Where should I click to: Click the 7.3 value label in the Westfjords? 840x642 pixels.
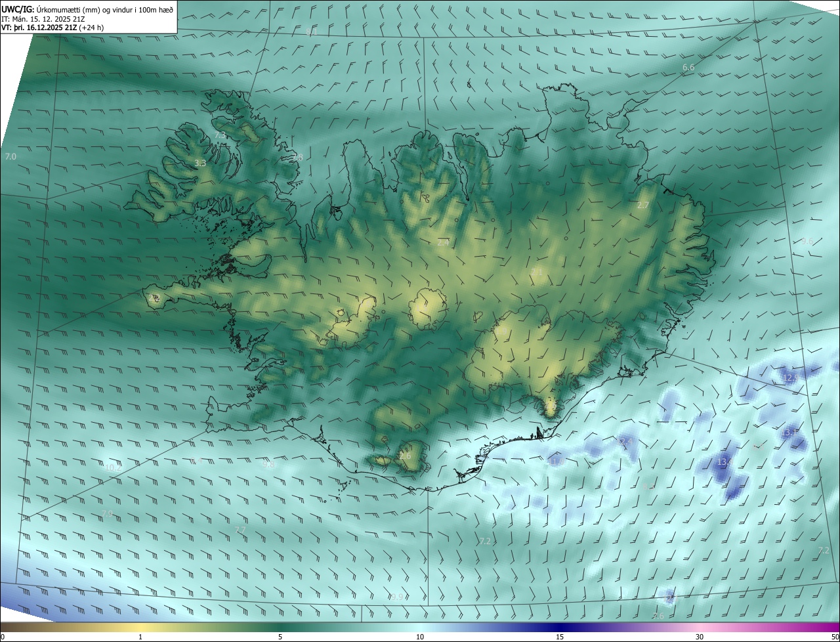click(x=220, y=135)
